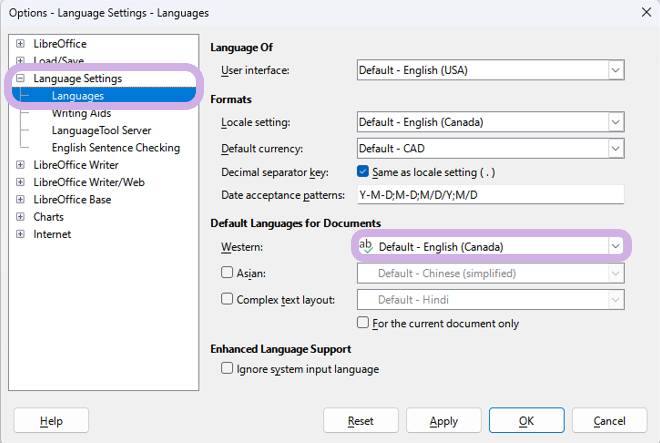The height and width of the screenshot is (443, 660).
Task: Check For the current document only
Action: 362,322
